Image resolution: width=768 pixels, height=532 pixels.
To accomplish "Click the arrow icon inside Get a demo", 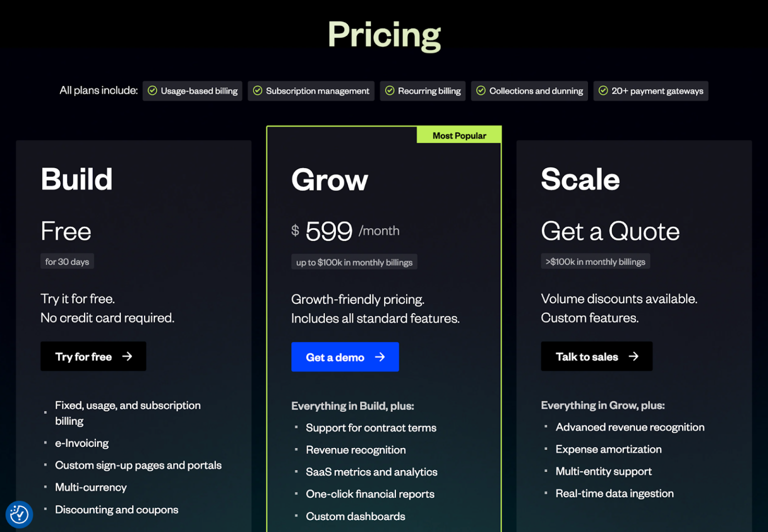I will pos(381,356).
